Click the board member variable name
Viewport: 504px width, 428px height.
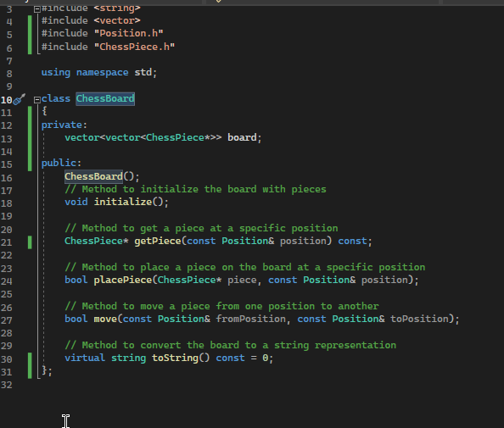[242, 137]
